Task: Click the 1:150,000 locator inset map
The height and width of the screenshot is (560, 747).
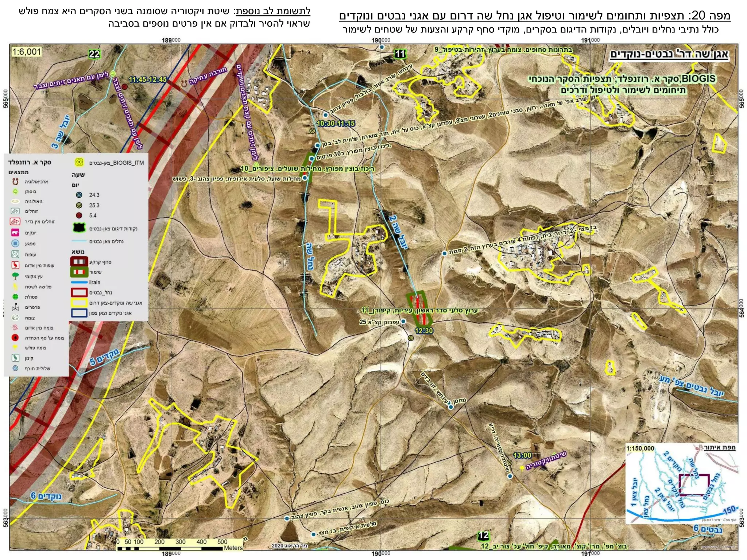Action: 682,484
